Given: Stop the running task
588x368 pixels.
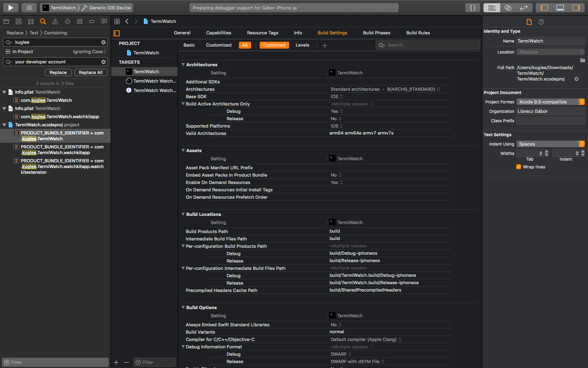Looking at the screenshot, I should tap(29, 7).
